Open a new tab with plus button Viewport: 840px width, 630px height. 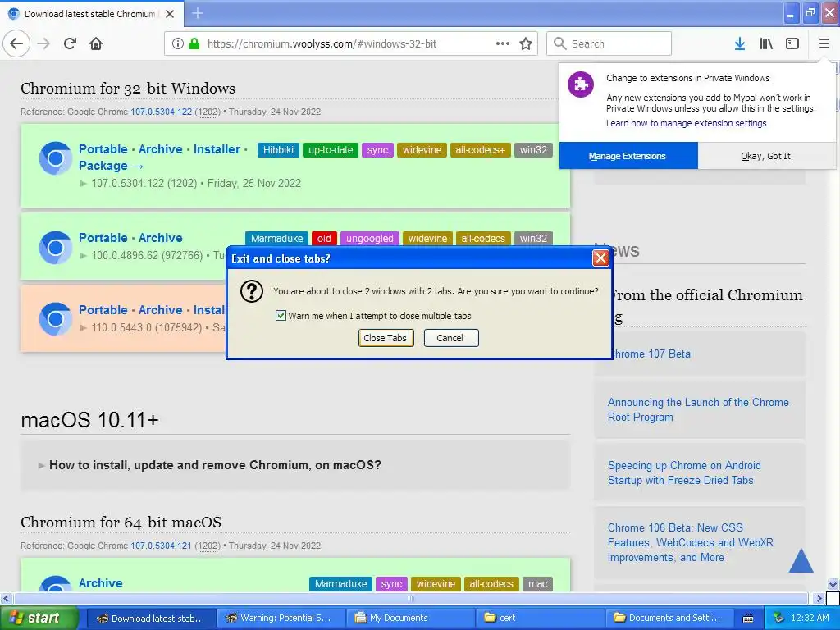pos(197,13)
